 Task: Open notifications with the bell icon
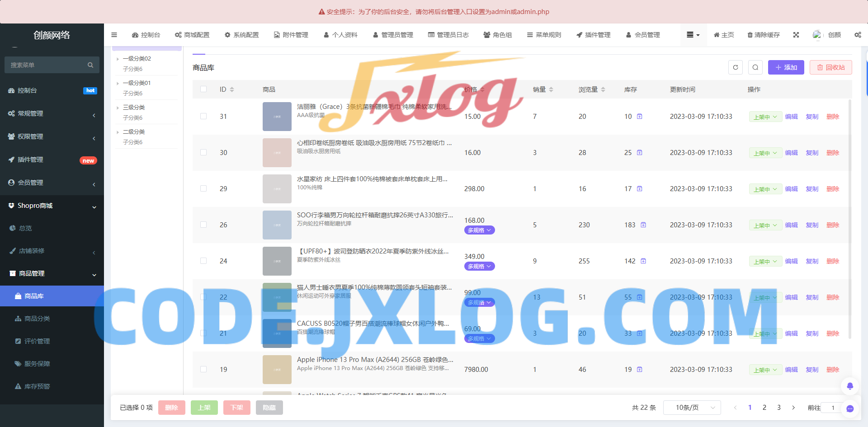(850, 386)
